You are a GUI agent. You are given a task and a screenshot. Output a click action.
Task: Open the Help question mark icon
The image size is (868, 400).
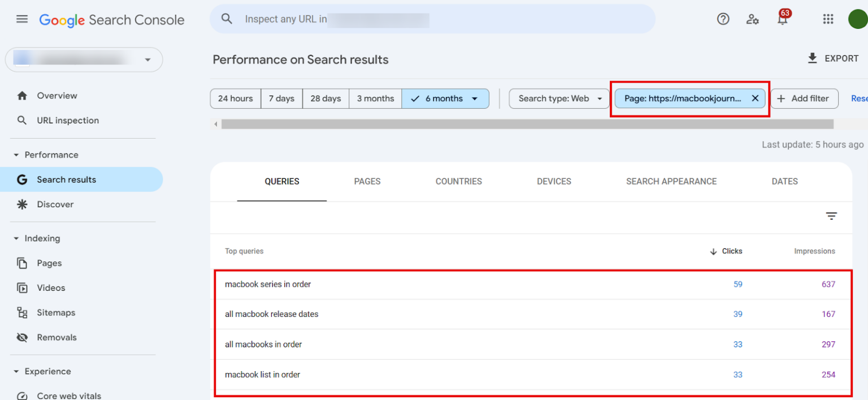723,19
